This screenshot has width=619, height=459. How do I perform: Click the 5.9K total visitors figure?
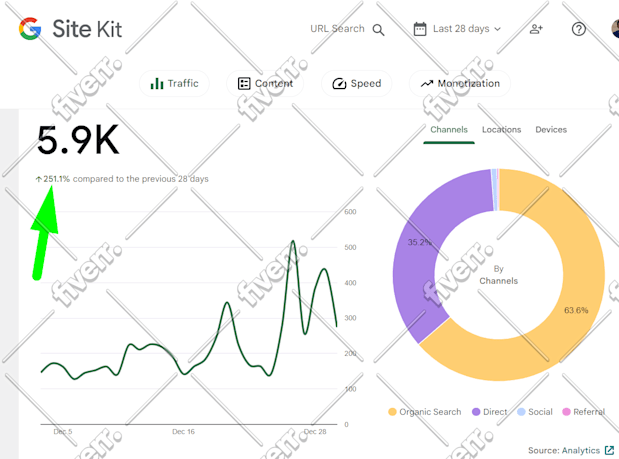pyautogui.click(x=78, y=140)
